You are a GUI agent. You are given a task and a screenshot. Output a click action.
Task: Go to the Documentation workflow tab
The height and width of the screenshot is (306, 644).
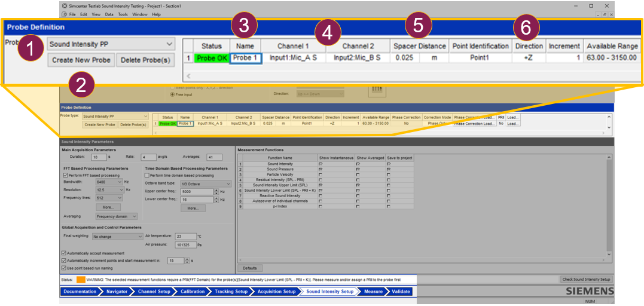(x=80, y=292)
